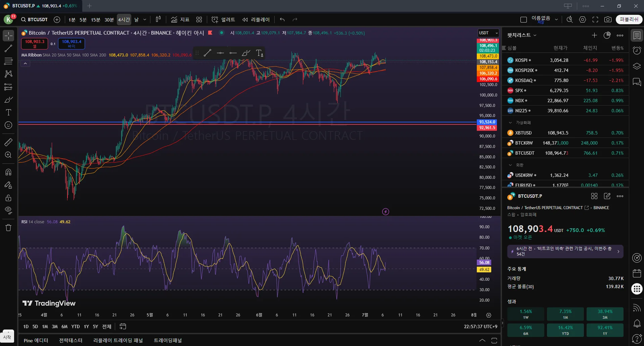Image resolution: width=644 pixels, height=346 pixels.
Task: Click the 퍼블리쉬 button
Action: [629, 20]
